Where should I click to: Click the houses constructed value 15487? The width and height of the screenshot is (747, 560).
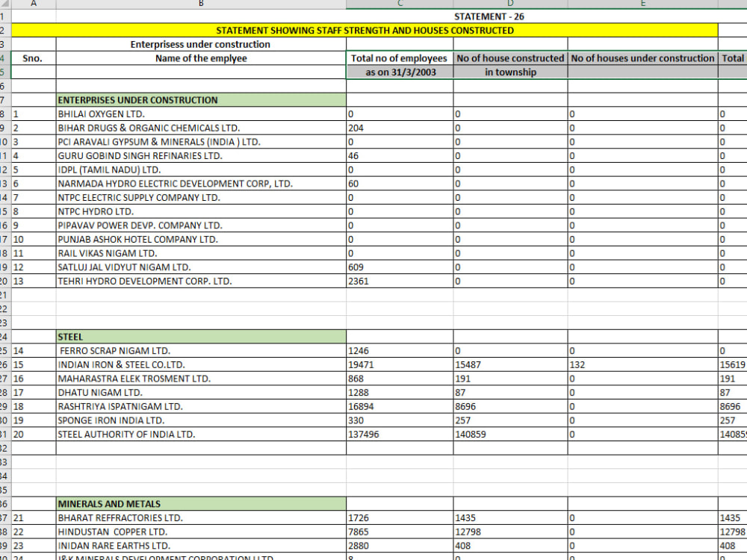(x=510, y=364)
